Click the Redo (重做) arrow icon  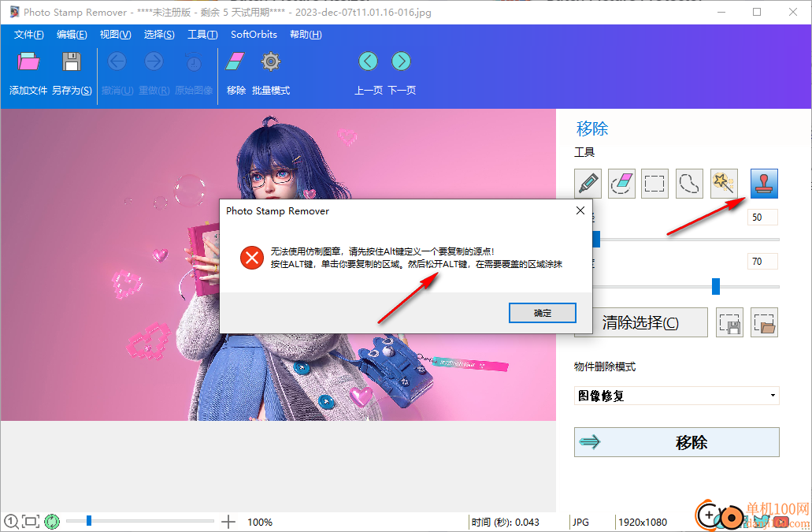point(154,61)
